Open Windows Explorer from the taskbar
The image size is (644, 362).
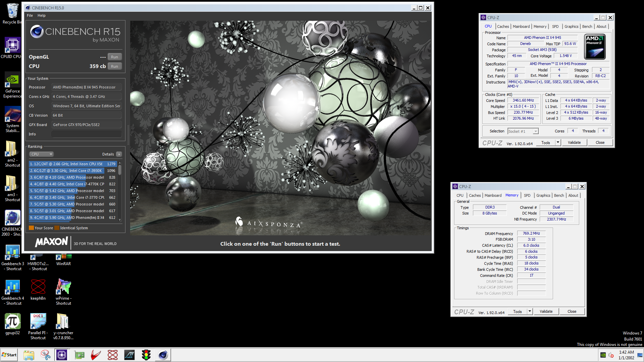tap(29, 355)
